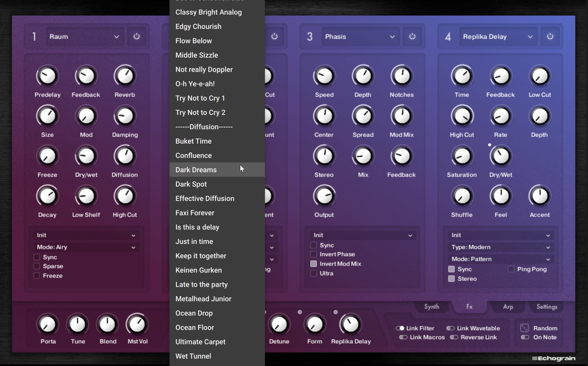This screenshot has height=366, width=588.
Task: Switch to the Synth tab
Action: point(432,307)
